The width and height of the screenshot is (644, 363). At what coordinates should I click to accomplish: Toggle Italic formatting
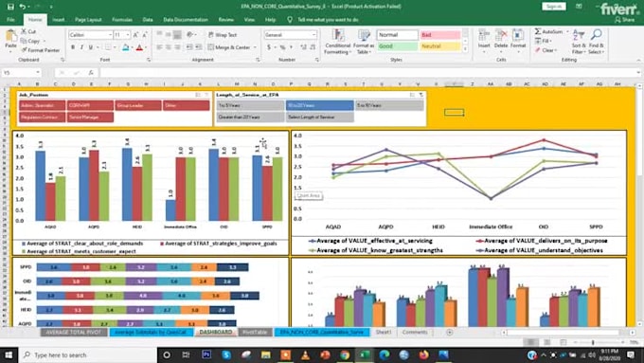pos(81,47)
